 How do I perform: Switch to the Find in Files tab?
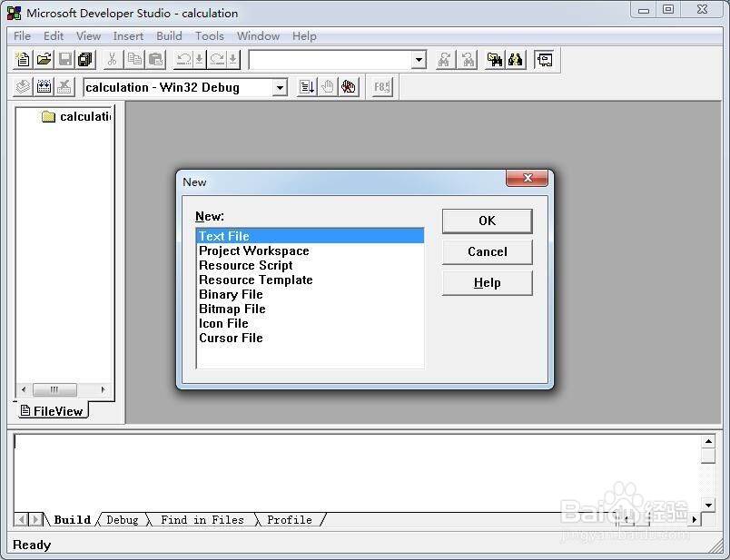[x=202, y=520]
